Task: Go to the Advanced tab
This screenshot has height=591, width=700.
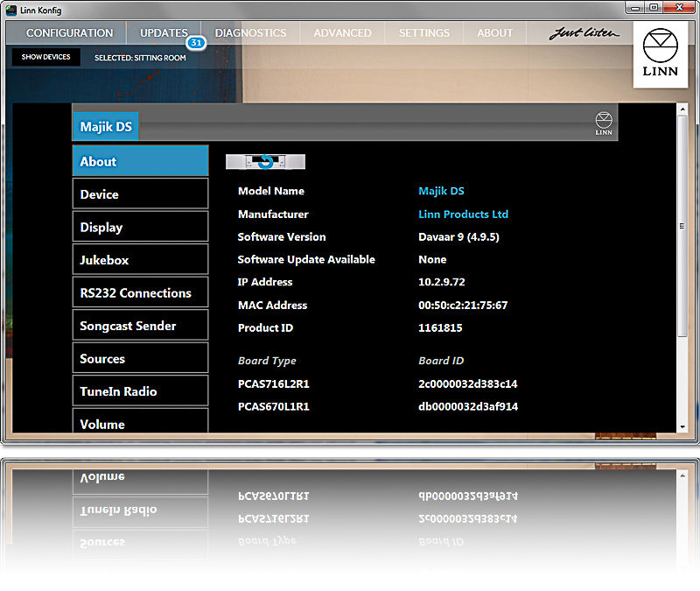Action: click(342, 33)
